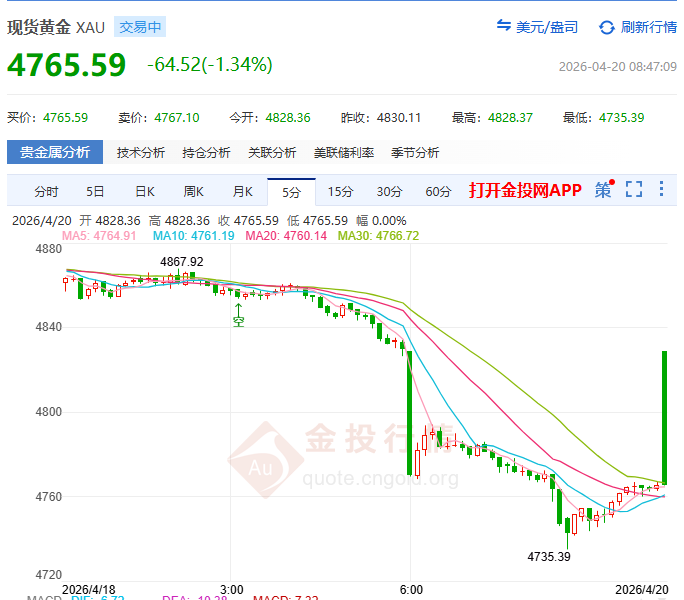Click the 昨收 value 4830.11
Screen dimensions: 684x600
[x=399, y=118]
